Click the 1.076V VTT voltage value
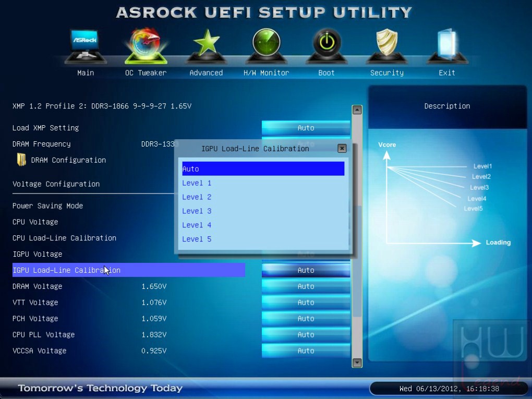The image size is (532, 399). click(154, 303)
